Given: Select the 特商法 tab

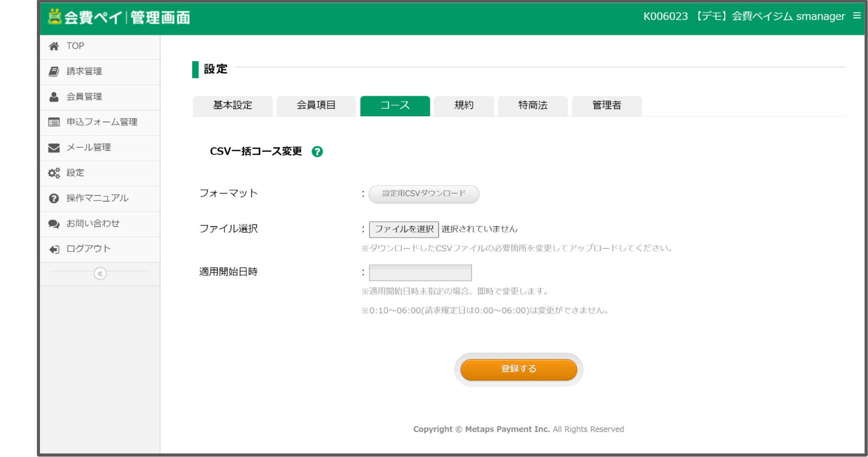Looking at the screenshot, I should [x=532, y=106].
